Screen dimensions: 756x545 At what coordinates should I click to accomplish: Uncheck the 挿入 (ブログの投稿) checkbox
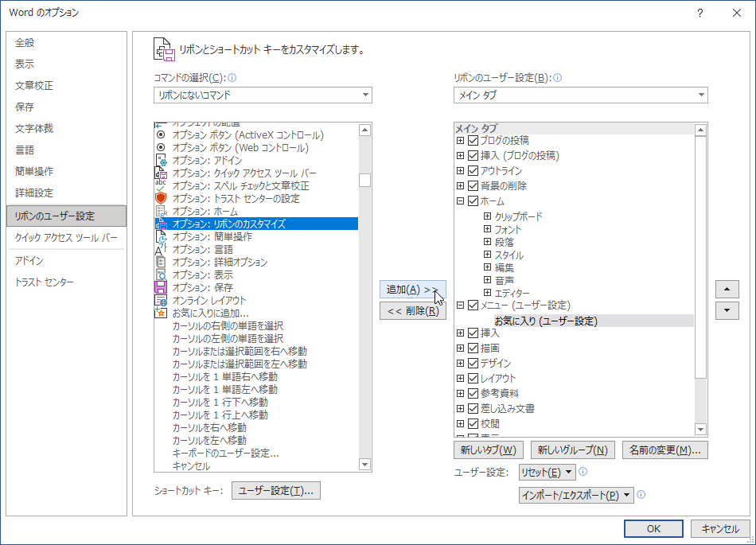(x=473, y=156)
